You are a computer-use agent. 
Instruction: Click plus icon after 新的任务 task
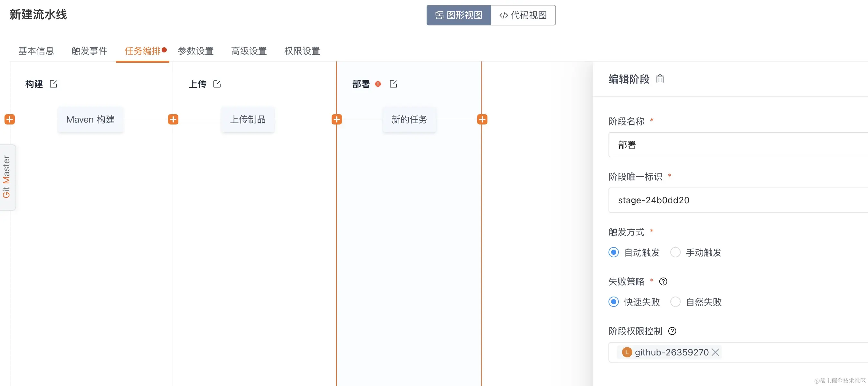coord(482,119)
